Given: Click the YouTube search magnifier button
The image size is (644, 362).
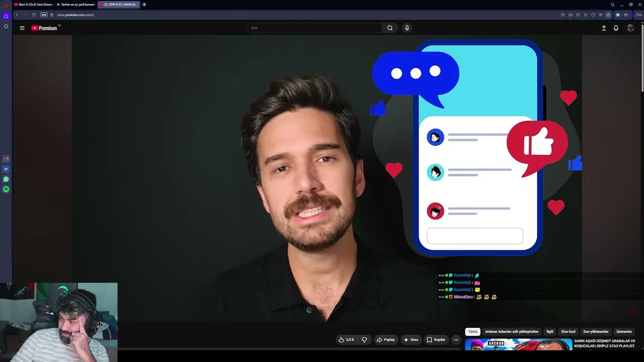Looking at the screenshot, I should point(390,28).
